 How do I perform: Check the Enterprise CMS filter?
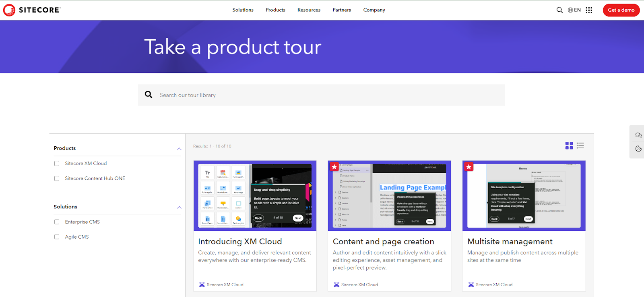[57, 222]
